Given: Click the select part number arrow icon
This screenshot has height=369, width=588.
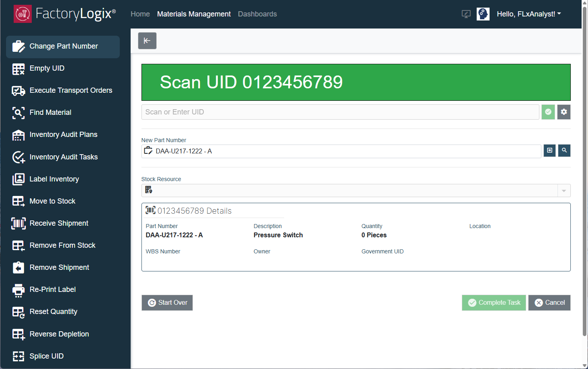Looking at the screenshot, I should 549,151.
